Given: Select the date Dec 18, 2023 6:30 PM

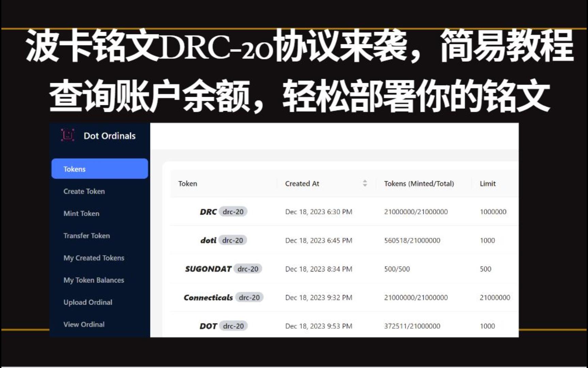Looking at the screenshot, I should pyautogui.click(x=318, y=212).
